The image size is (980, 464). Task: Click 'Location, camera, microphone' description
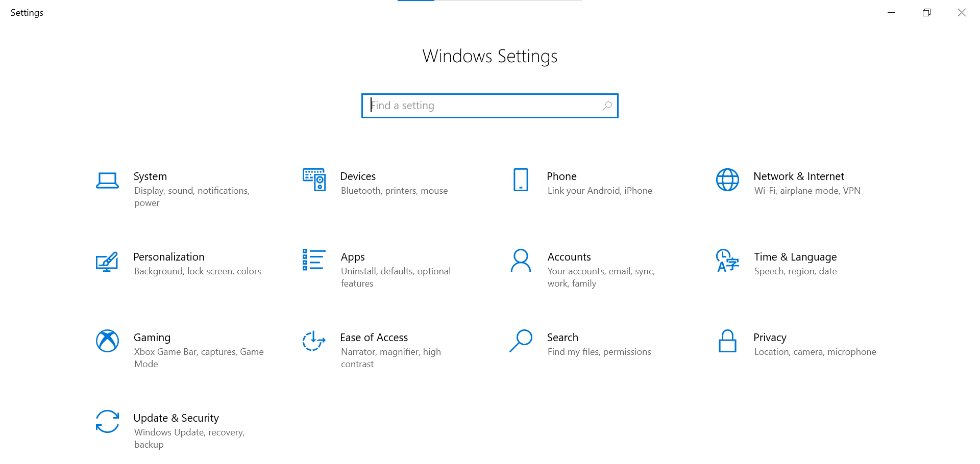point(815,352)
